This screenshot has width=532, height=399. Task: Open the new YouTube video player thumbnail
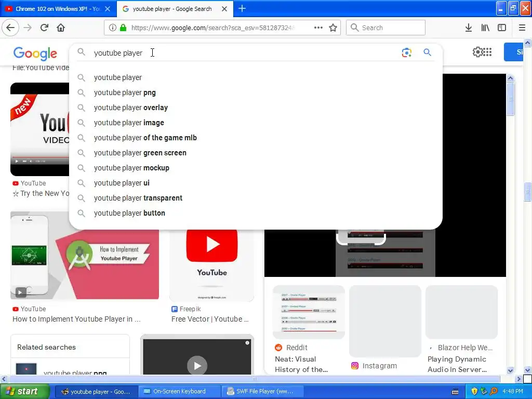(39, 129)
